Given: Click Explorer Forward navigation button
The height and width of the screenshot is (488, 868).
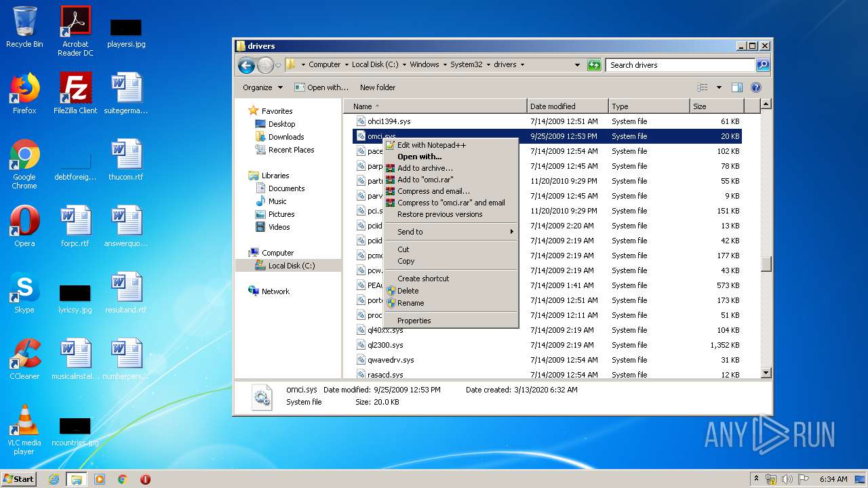Looking at the screenshot, I should pyautogui.click(x=265, y=65).
